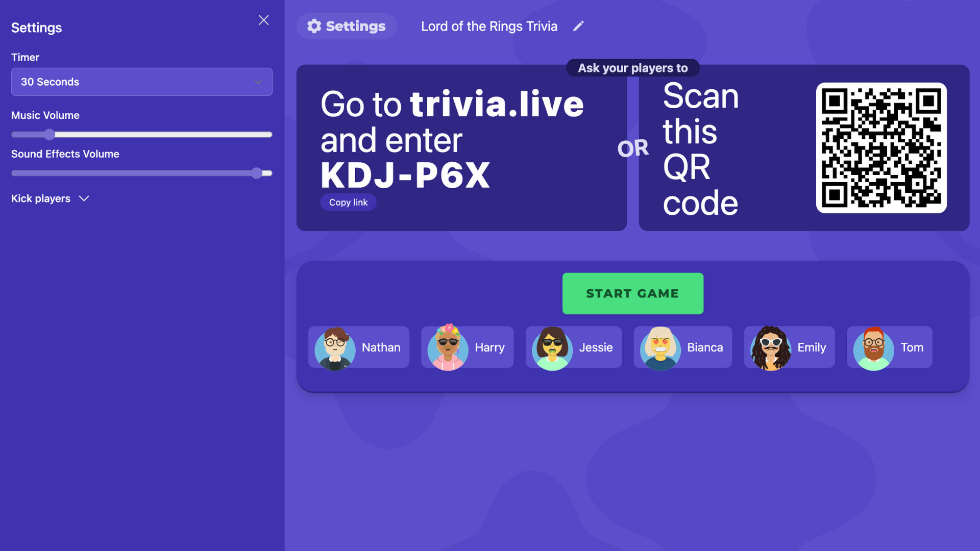The image size is (980, 551).
Task: Close the Settings panel with X
Action: (263, 20)
